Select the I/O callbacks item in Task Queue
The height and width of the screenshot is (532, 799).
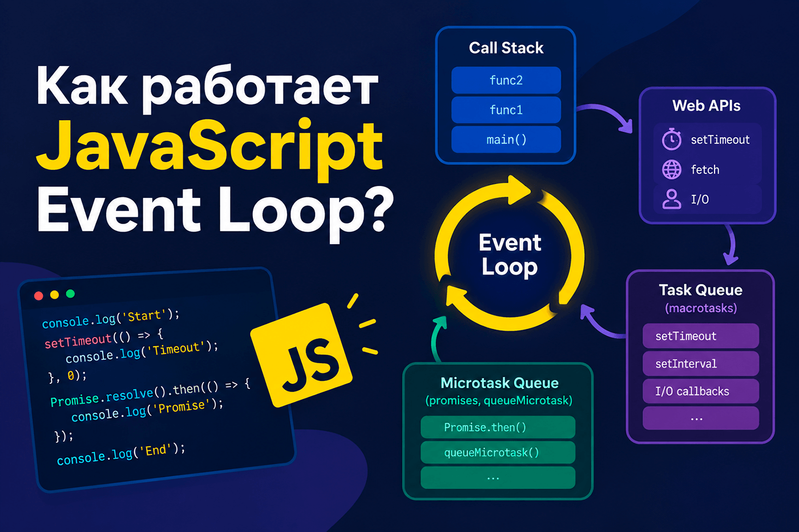701,391
